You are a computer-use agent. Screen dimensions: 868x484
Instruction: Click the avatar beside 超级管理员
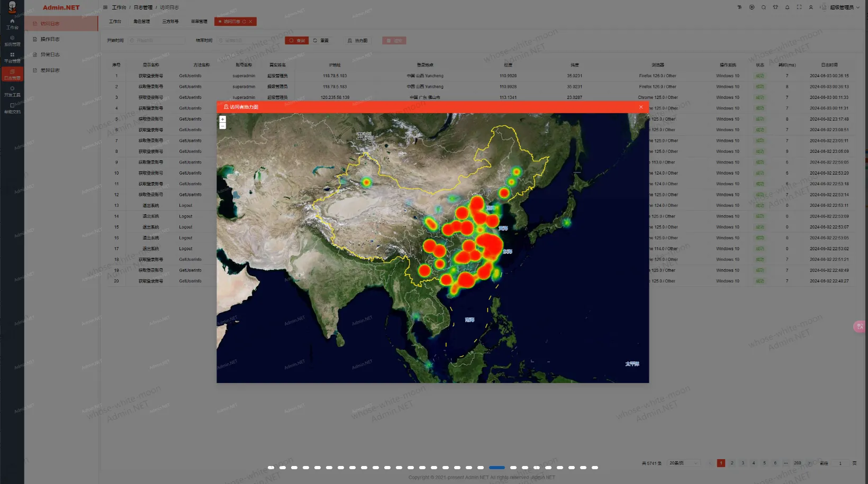point(823,7)
